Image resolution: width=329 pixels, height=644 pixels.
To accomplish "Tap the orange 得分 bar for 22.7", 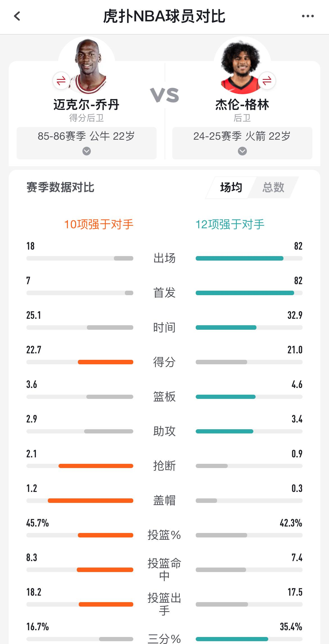I will pyautogui.click(x=105, y=362).
